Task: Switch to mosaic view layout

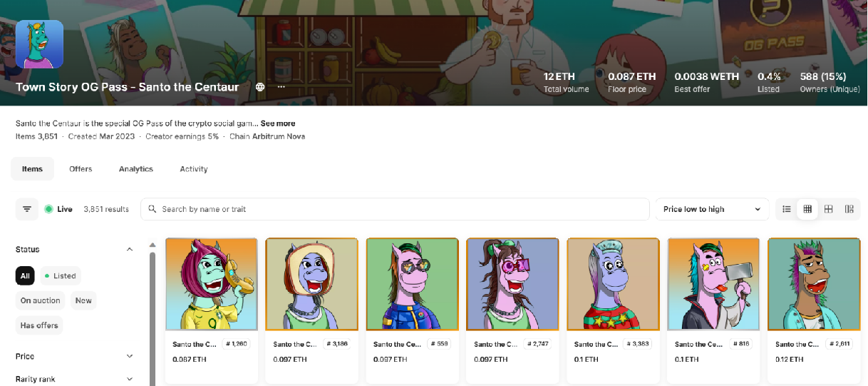Action: (849, 209)
